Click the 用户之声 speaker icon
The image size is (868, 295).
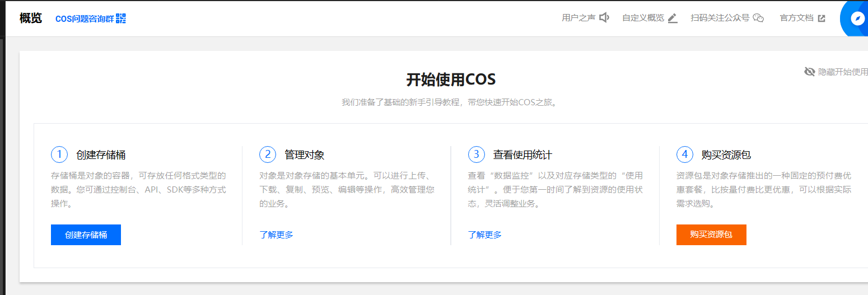[x=604, y=18]
